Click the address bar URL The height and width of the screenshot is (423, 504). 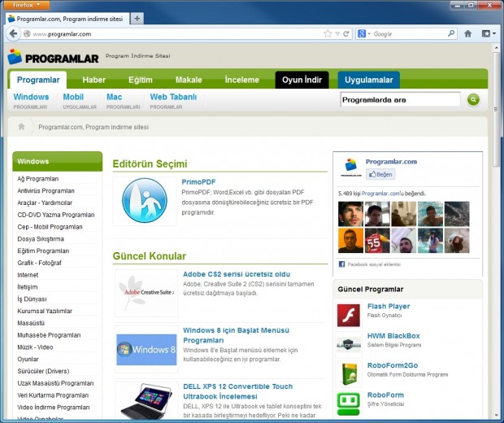62,34
